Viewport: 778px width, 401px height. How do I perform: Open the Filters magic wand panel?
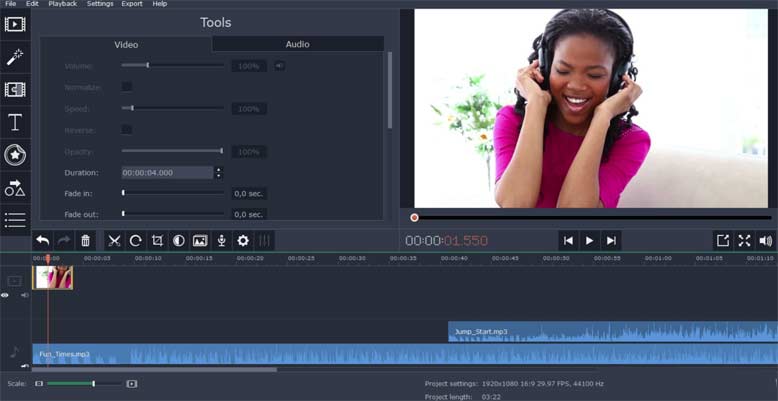pyautogui.click(x=15, y=57)
